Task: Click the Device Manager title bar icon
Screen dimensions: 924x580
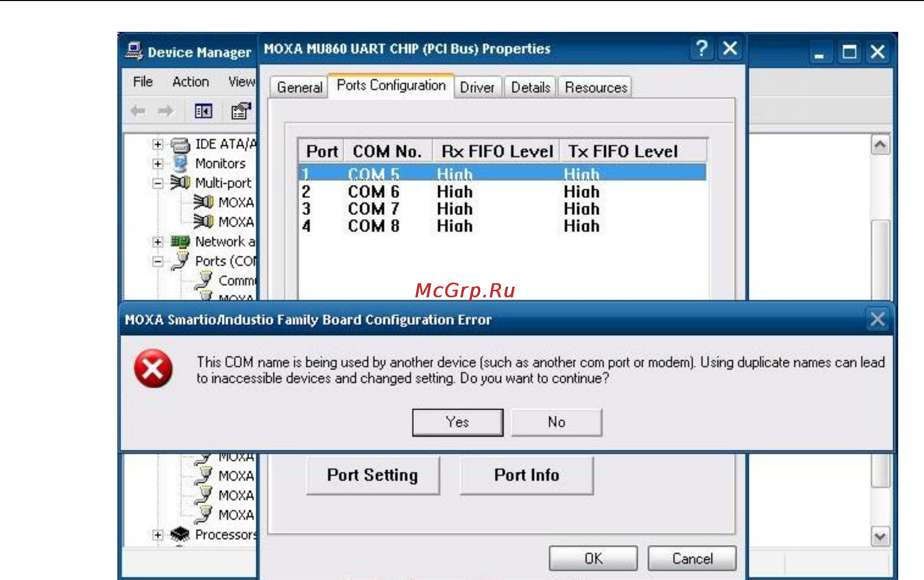Action: pyautogui.click(x=135, y=51)
